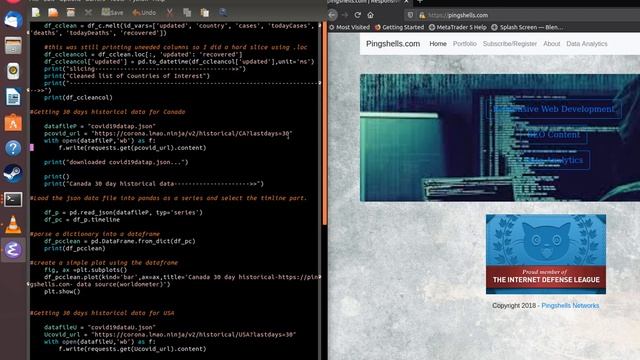Image resolution: width=640 pixels, height=360 pixels.
Task: Click the X close-buffer icon in Emacs toolbar
Action: [88, 13]
